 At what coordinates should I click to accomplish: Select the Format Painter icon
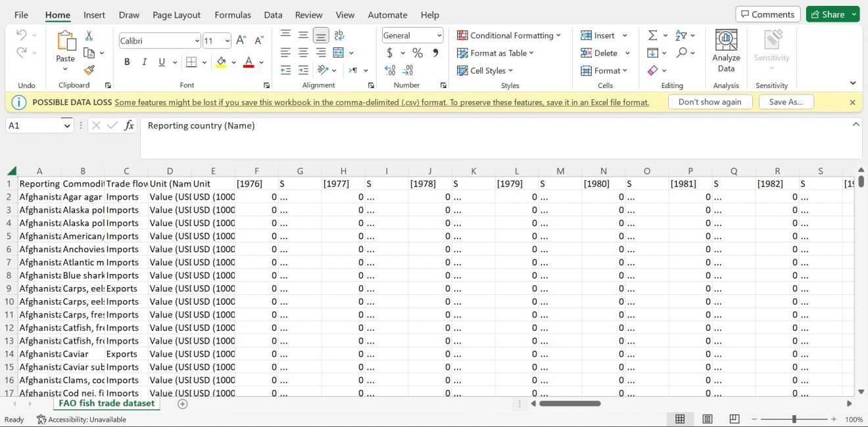pos(89,70)
